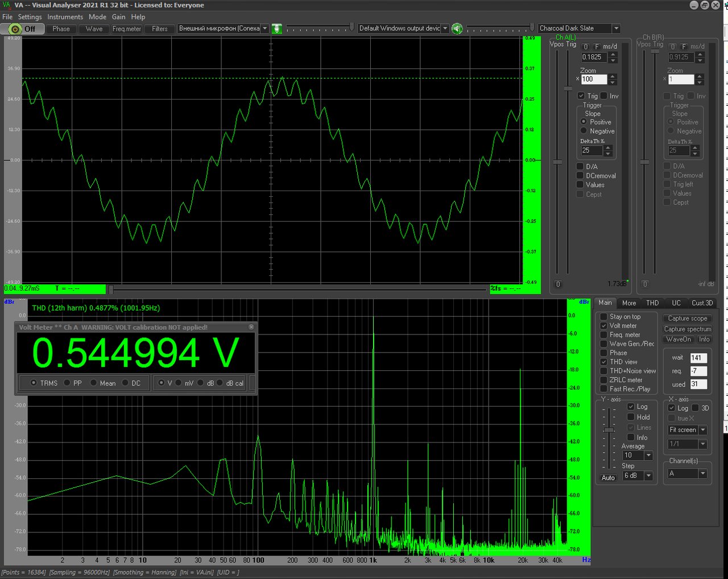Switch to the THD tab
Viewport: 728px width, 579px height.
click(x=652, y=303)
